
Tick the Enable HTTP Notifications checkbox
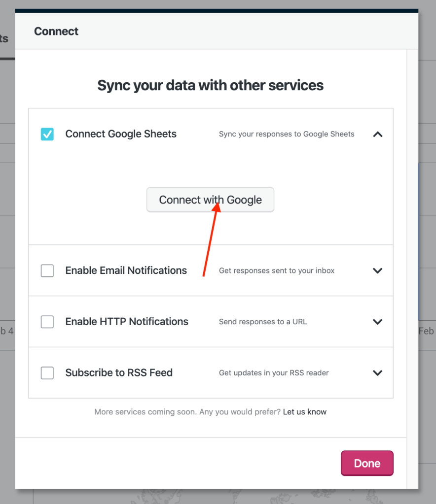point(47,322)
